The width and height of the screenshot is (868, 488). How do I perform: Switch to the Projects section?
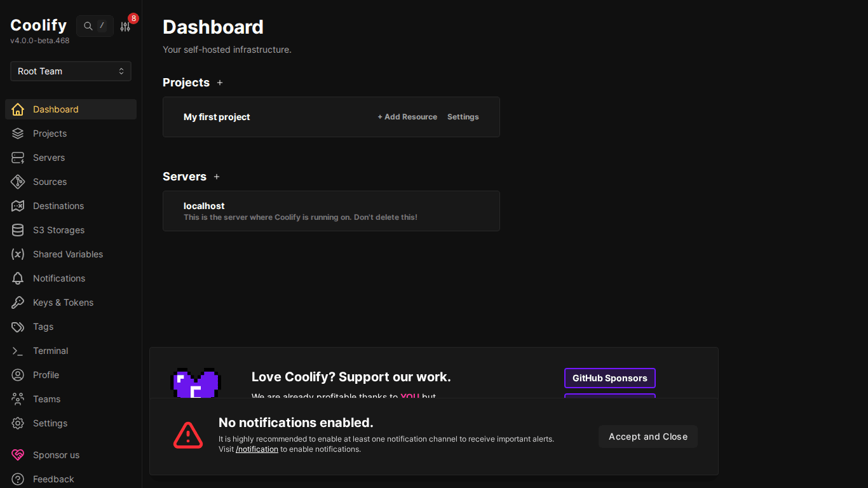coord(50,133)
